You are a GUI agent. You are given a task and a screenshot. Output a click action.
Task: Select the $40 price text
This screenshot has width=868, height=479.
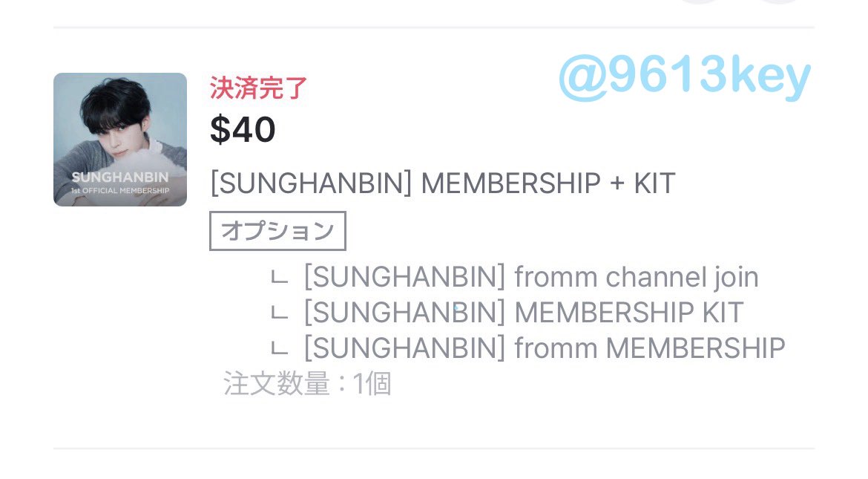pyautogui.click(x=243, y=130)
